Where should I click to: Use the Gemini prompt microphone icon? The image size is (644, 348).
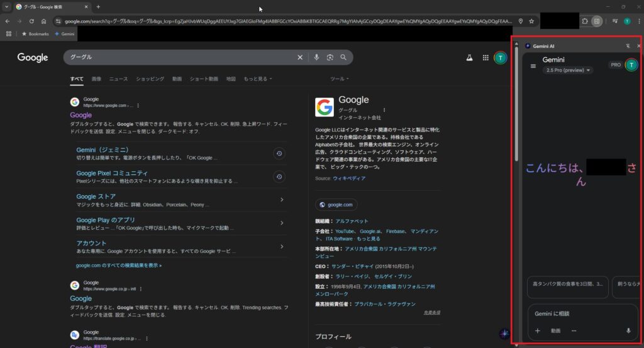(628, 331)
